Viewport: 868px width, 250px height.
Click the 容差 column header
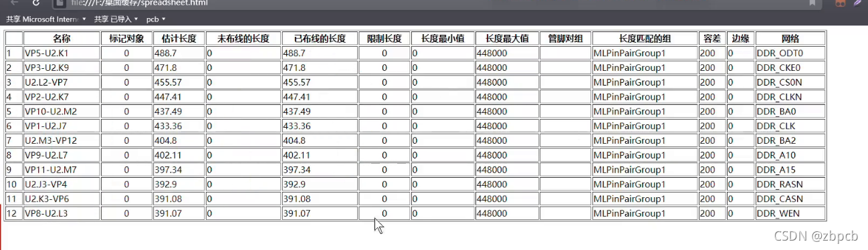pyautogui.click(x=712, y=39)
